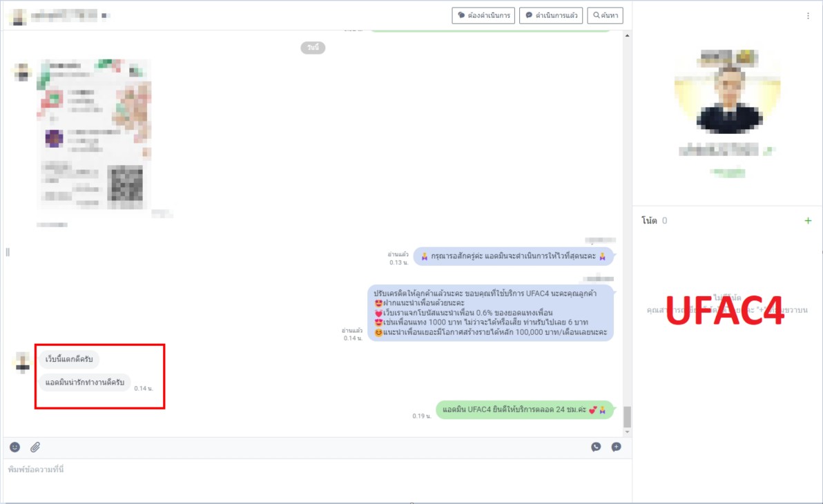Select the message 'เว็บนี้แตกดีครับ'

click(69, 360)
